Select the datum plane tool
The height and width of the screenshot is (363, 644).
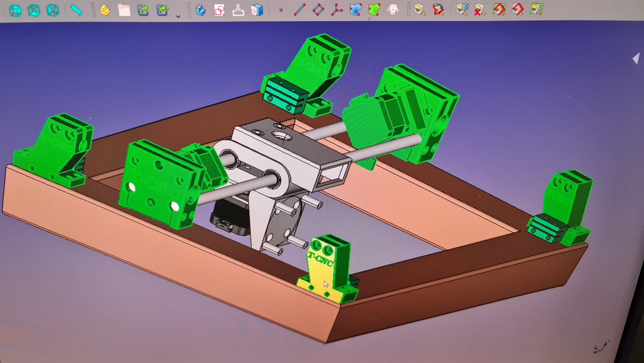pos(318,10)
